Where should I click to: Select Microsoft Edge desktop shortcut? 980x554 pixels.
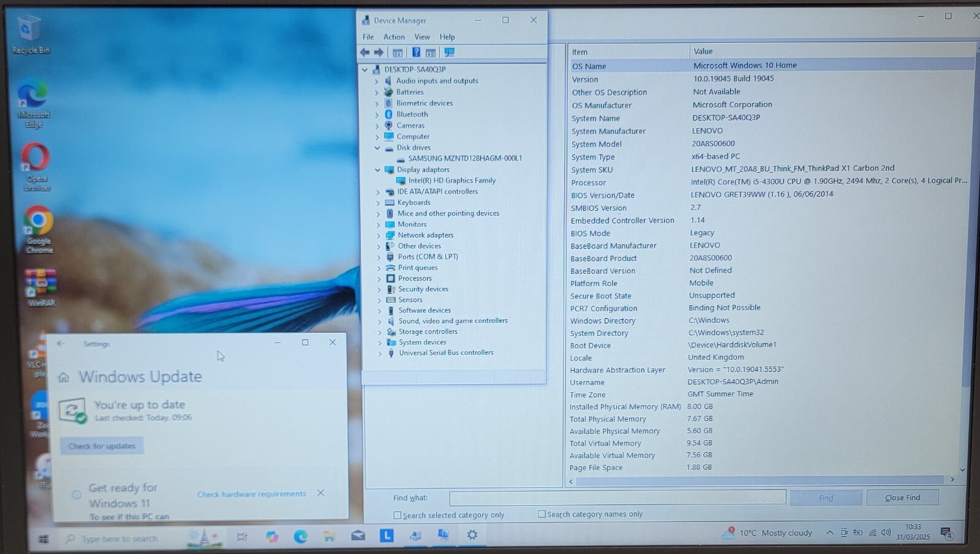[x=33, y=104]
